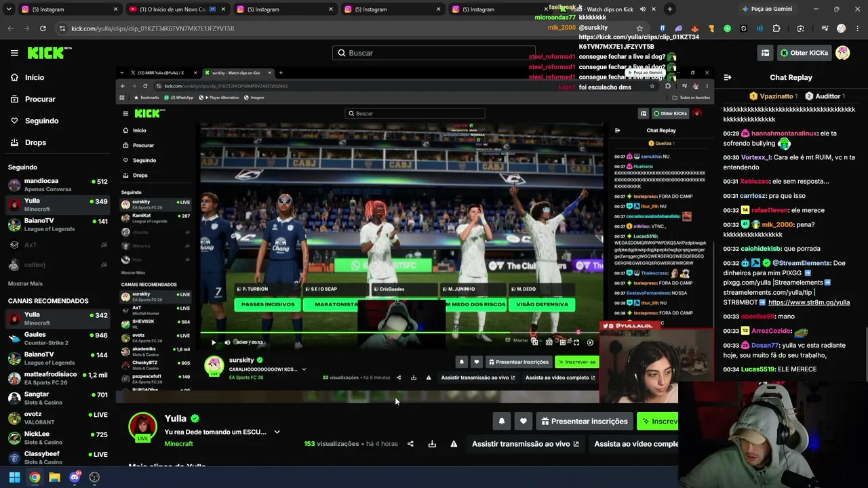Open OBS Studio from the taskbar
Screen dimensions: 868x488
click(94, 477)
